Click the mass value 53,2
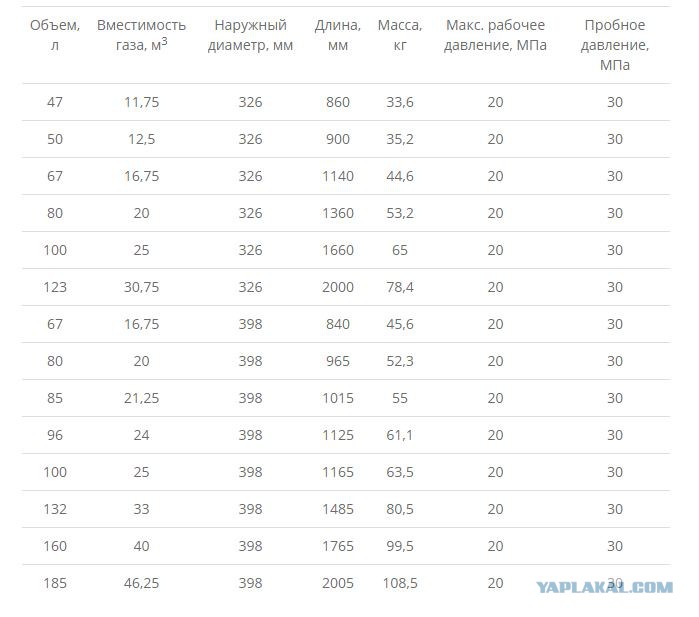The width and height of the screenshot is (699, 617). pyautogui.click(x=400, y=213)
